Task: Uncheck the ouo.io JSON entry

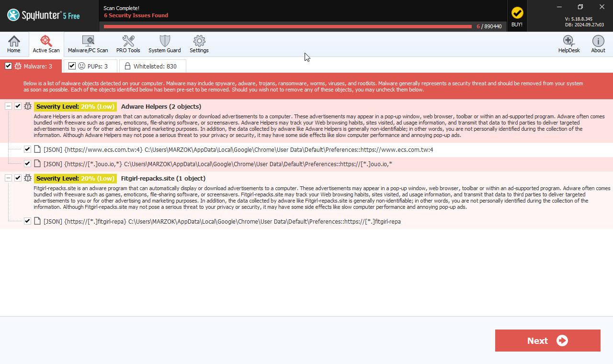Action: click(27, 164)
